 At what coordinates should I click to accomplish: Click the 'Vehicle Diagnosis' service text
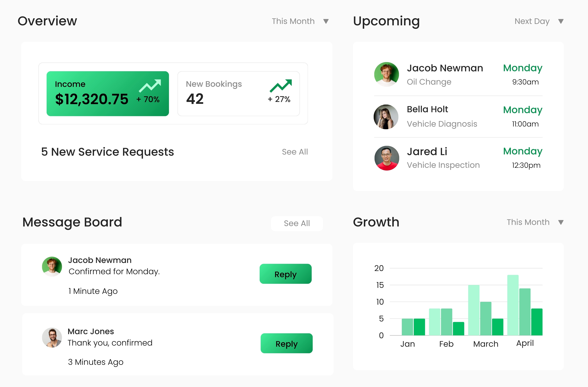coord(442,124)
